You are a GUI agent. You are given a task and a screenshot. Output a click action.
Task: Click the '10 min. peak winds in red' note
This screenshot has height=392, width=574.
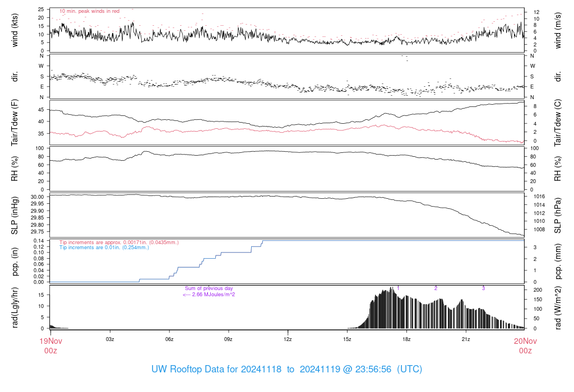tap(89, 11)
